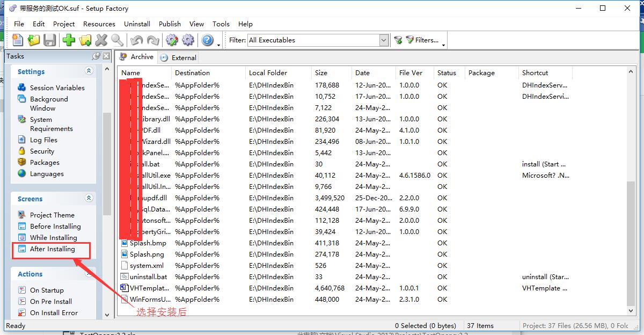Click the Undo arrow icon
The width and height of the screenshot is (644, 335).
click(x=136, y=40)
